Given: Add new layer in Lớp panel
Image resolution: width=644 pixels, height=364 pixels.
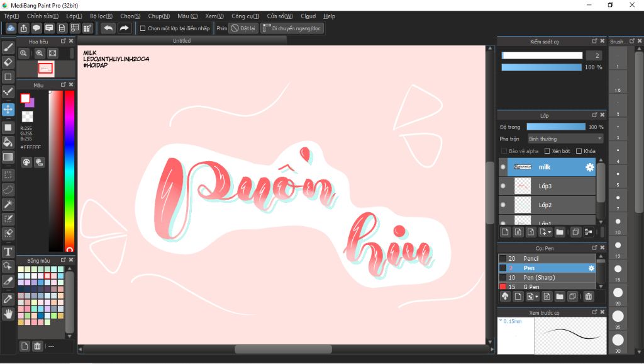Looking at the screenshot, I should coord(505,232).
